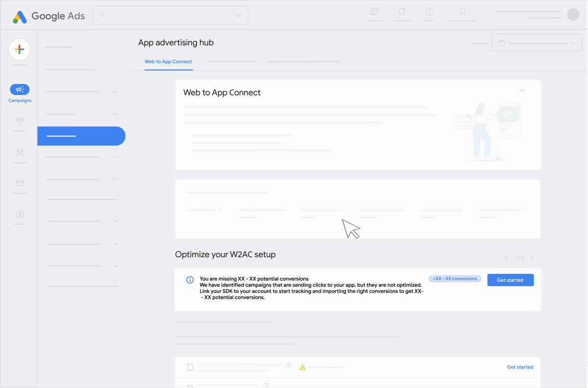This screenshot has width=588, height=388.
Task: Click the refresh icon in the header
Action: tap(402, 11)
